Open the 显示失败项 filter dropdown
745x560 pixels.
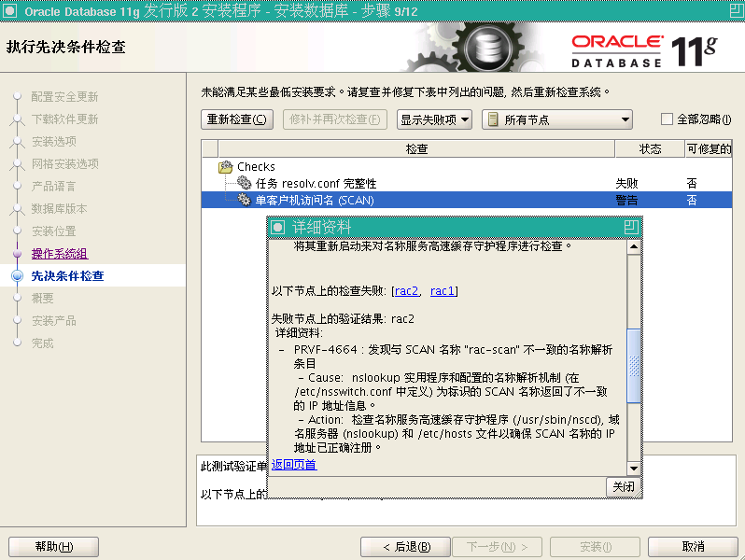pos(434,119)
